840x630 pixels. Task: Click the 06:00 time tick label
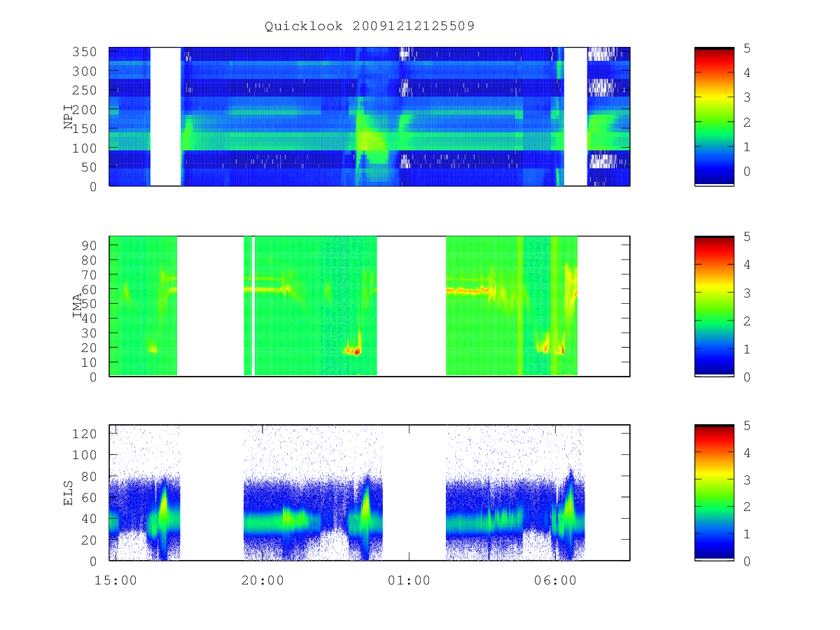coord(555,580)
